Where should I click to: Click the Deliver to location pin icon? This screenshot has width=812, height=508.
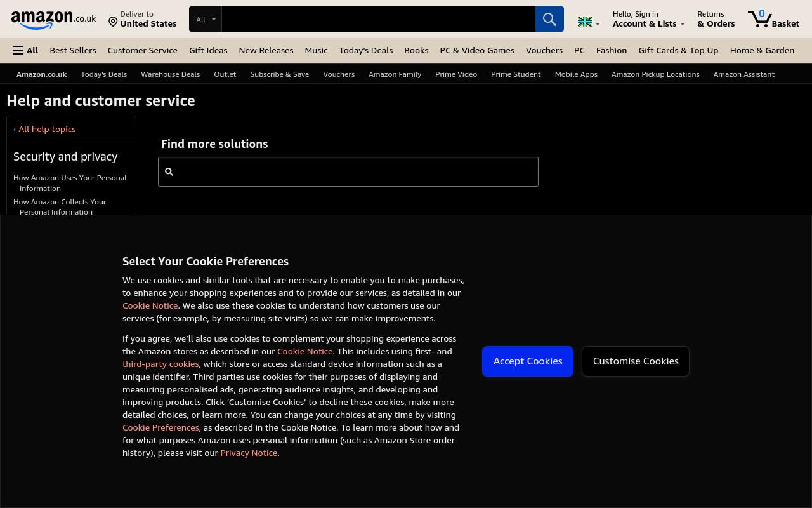pos(113,22)
